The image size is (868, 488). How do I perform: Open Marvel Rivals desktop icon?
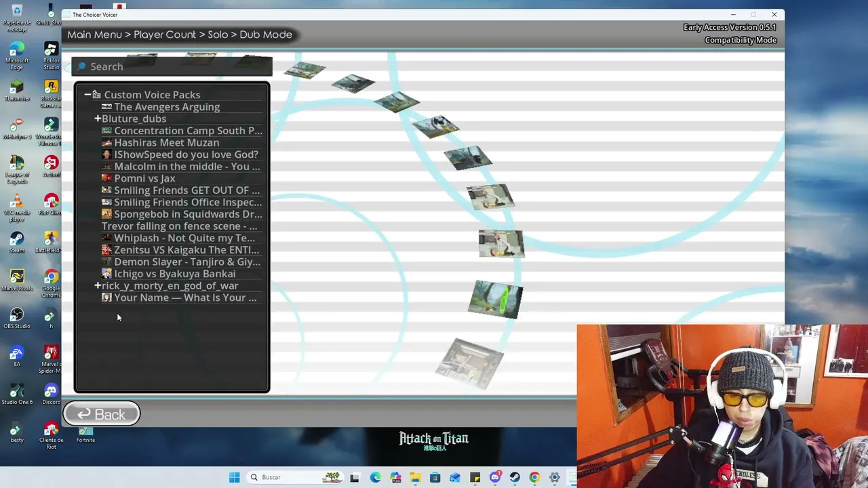(17, 281)
